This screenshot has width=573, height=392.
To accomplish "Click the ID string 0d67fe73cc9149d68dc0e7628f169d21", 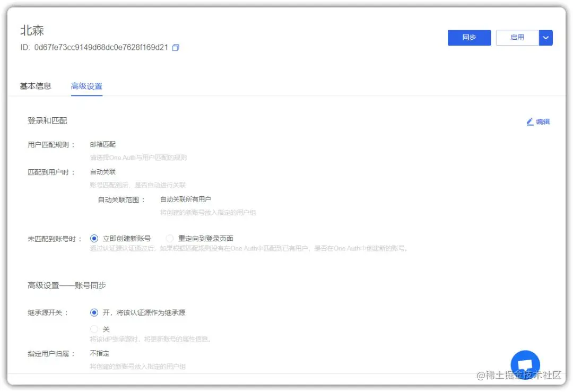I will coord(101,48).
